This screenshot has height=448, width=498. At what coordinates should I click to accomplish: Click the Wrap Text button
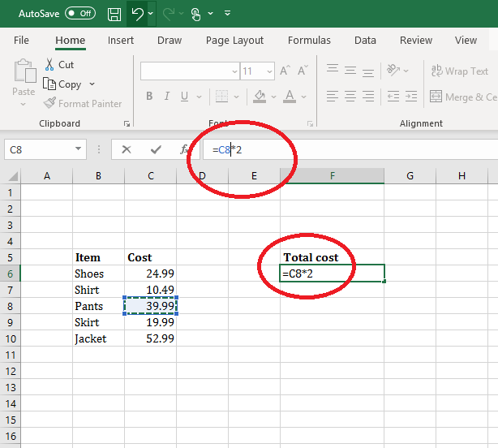pyautogui.click(x=459, y=71)
